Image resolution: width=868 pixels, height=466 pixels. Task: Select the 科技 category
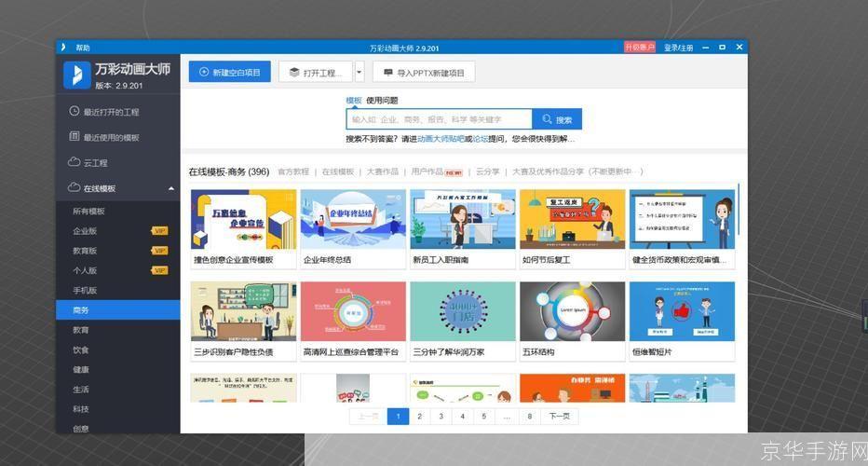click(81, 409)
